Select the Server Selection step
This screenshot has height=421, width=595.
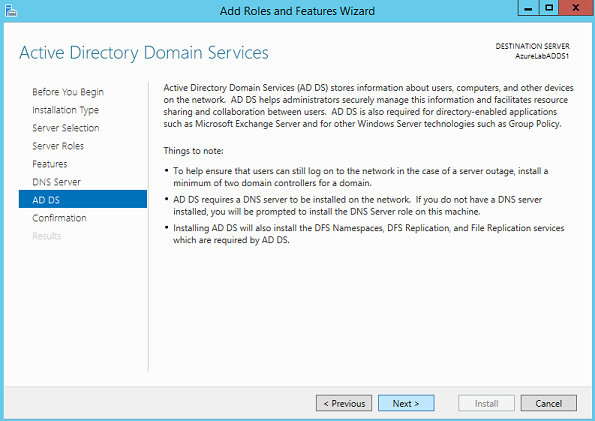click(x=66, y=128)
